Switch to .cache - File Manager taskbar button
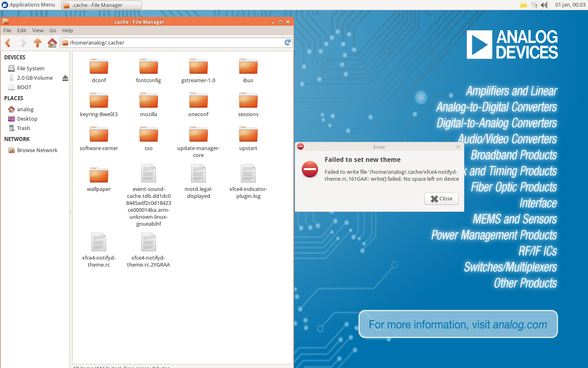The height and width of the screenshot is (368, 588). (102, 5)
